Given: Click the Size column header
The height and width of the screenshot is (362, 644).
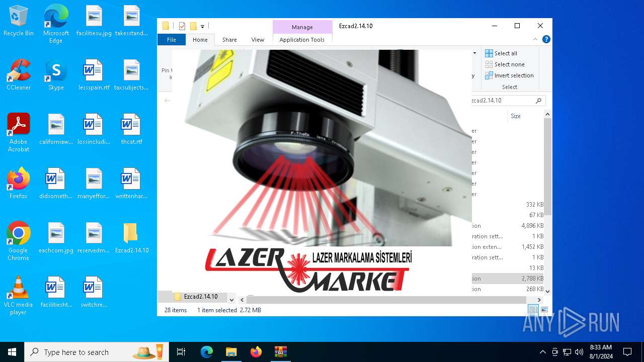Looking at the screenshot, I should [525, 116].
